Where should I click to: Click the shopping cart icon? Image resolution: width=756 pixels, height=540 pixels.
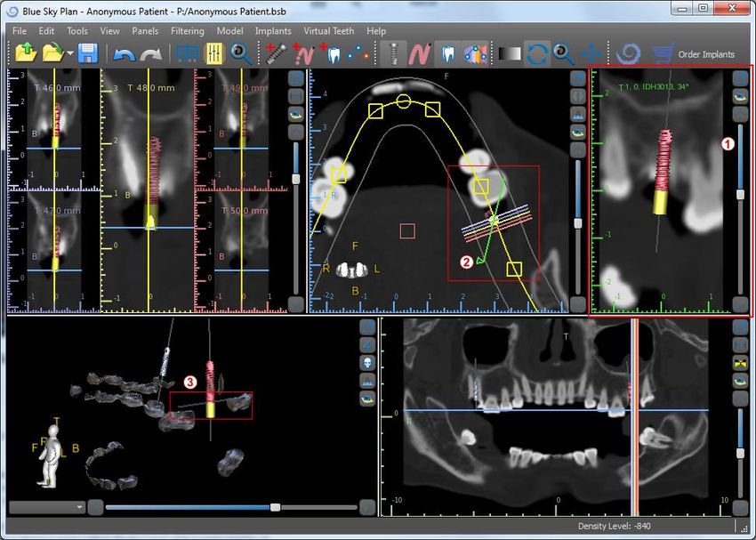663,53
